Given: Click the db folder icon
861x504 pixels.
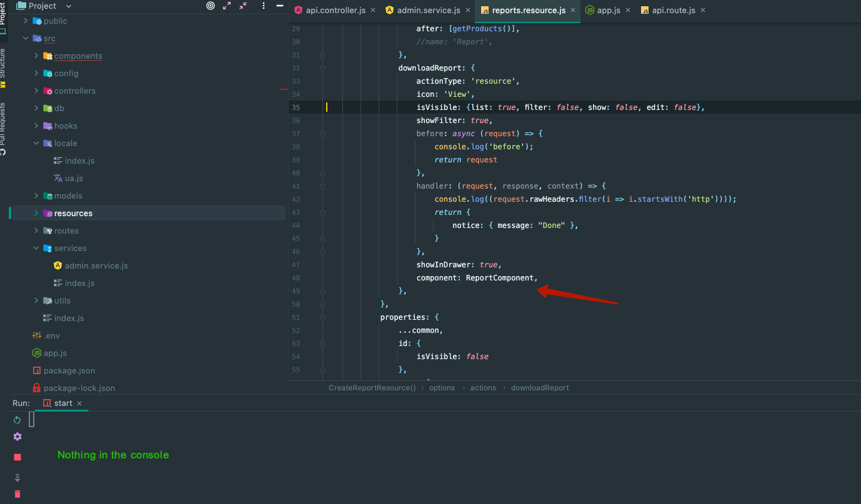Looking at the screenshot, I should (x=47, y=108).
